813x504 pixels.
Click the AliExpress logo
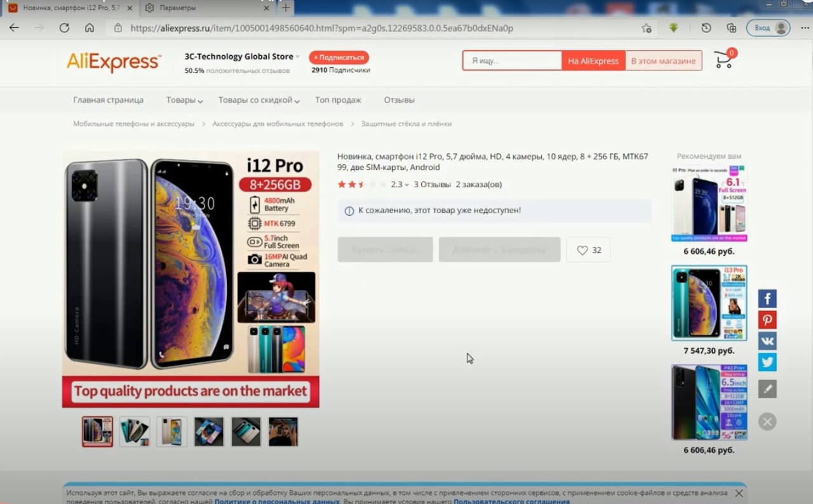[114, 62]
